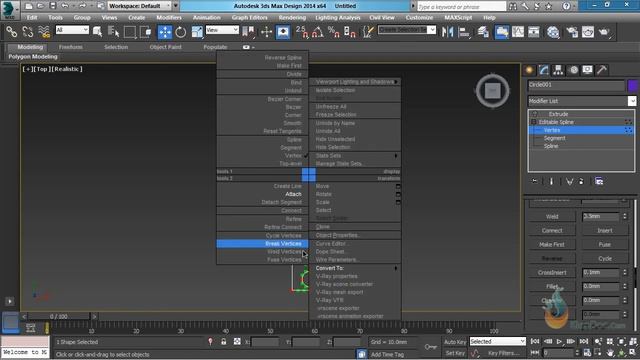Choose Weld Vertices in quad menu
Screen dimensions: 640x360
coord(262,251)
